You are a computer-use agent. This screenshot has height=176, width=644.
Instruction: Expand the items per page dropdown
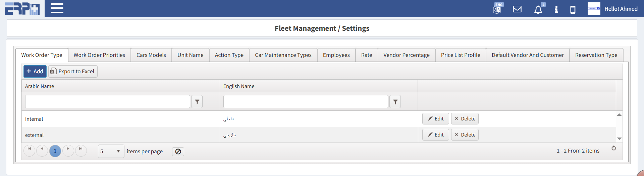click(118, 151)
